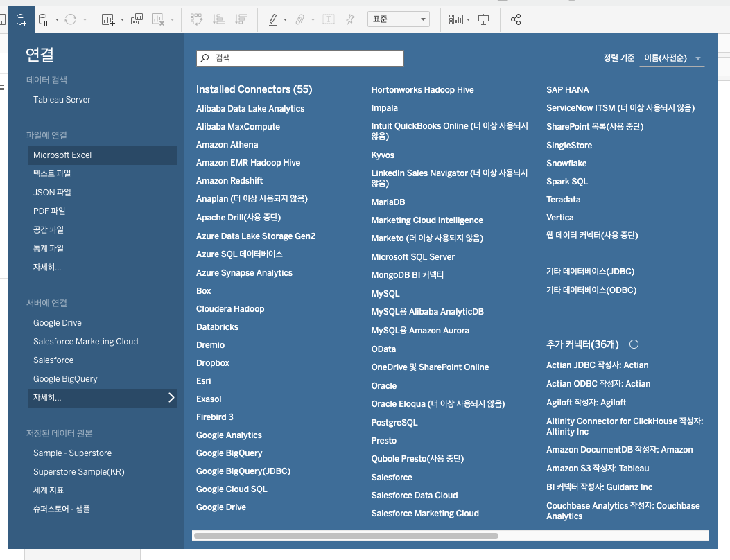This screenshot has height=560, width=730.
Task: Choose Amazon Redshift connector
Action: coord(229,181)
